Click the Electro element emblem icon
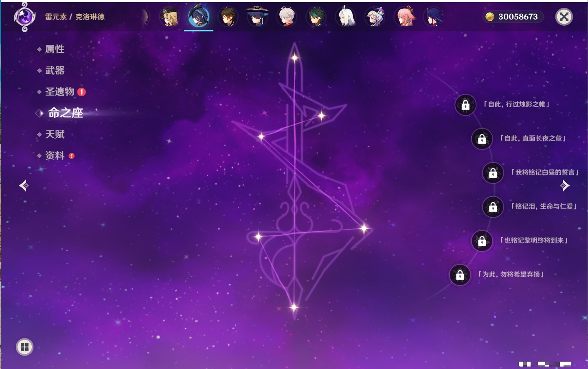This screenshot has width=588, height=369. coord(24,17)
